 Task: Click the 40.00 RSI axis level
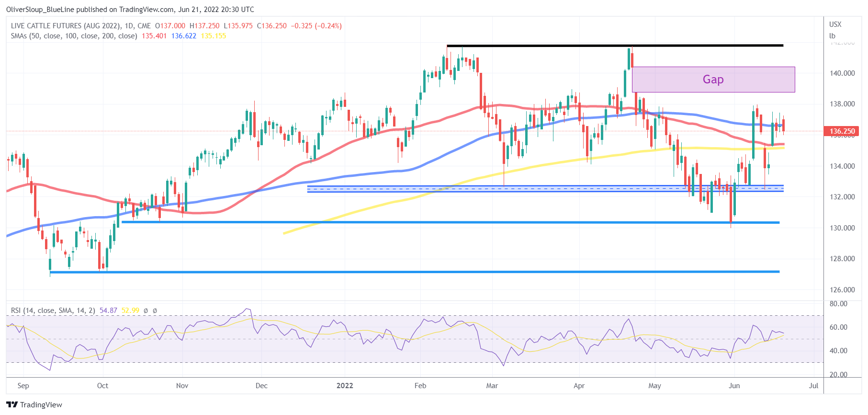click(x=838, y=351)
